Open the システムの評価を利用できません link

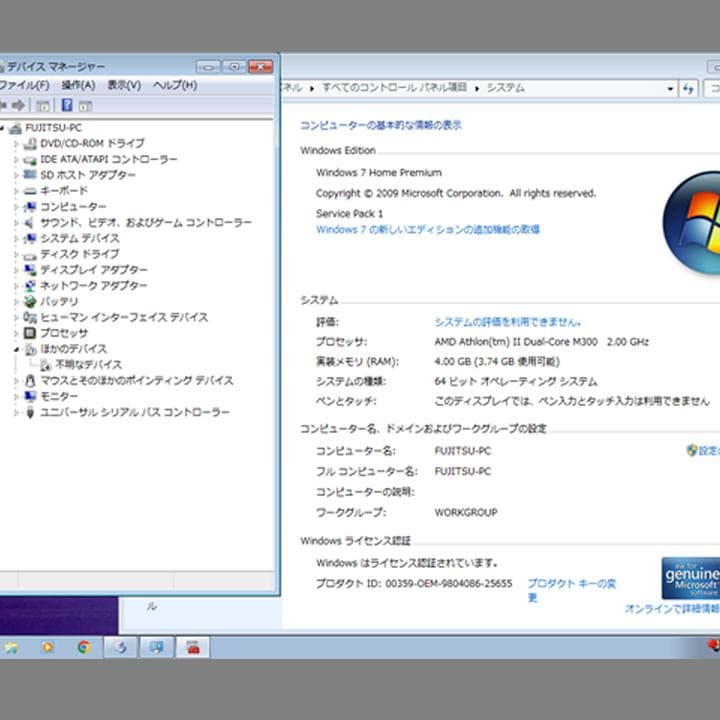[507, 322]
